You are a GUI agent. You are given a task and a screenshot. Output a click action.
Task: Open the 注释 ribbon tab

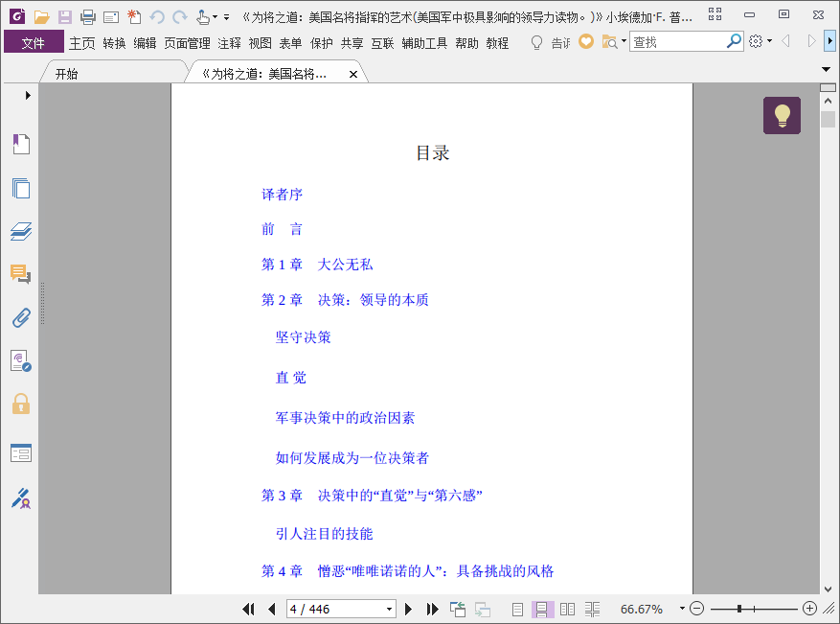[x=229, y=43]
